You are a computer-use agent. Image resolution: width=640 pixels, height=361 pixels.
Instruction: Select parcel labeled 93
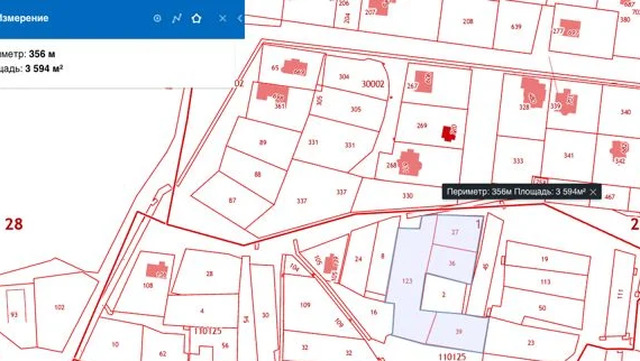point(14,315)
